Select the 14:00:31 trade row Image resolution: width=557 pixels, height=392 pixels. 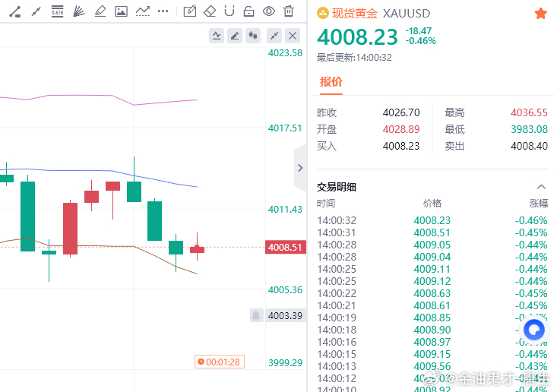[432, 232]
